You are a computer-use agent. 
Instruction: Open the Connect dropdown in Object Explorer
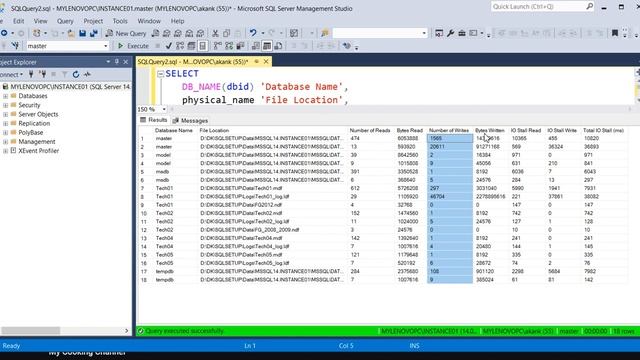11,74
